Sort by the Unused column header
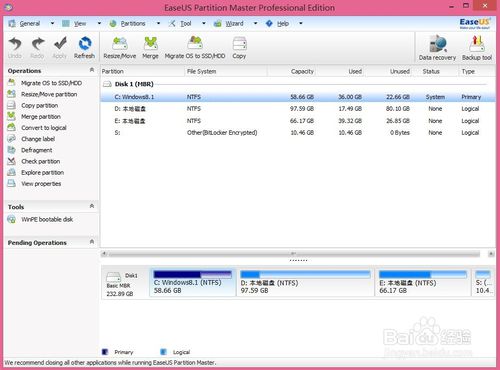The height and width of the screenshot is (370, 500). (x=389, y=71)
